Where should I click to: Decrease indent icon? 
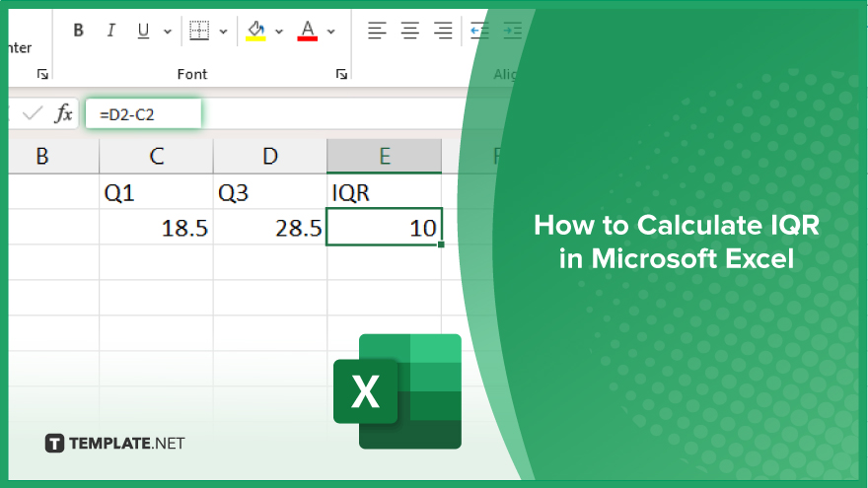479,31
